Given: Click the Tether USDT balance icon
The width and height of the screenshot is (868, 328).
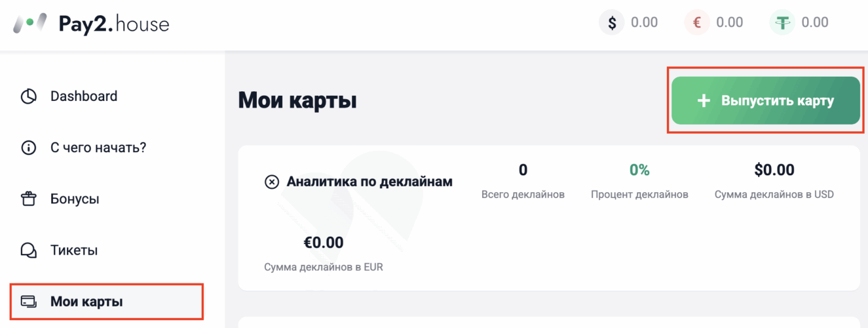Looking at the screenshot, I should (x=782, y=23).
